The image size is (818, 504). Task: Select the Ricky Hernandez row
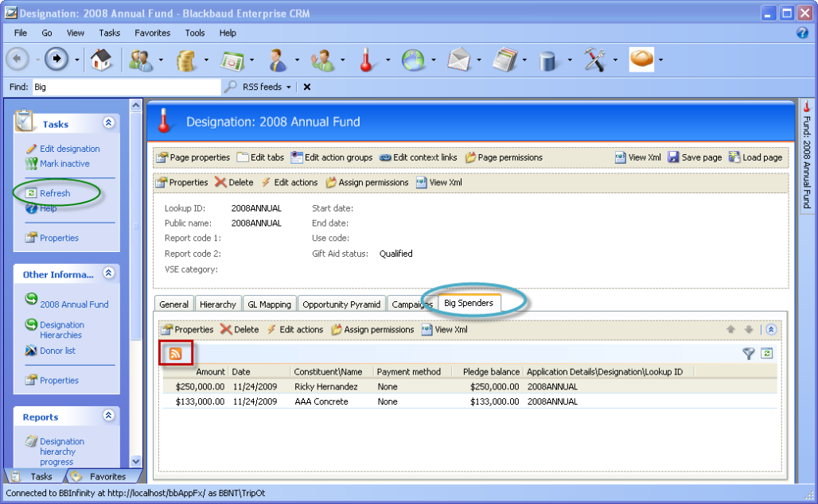(x=325, y=386)
